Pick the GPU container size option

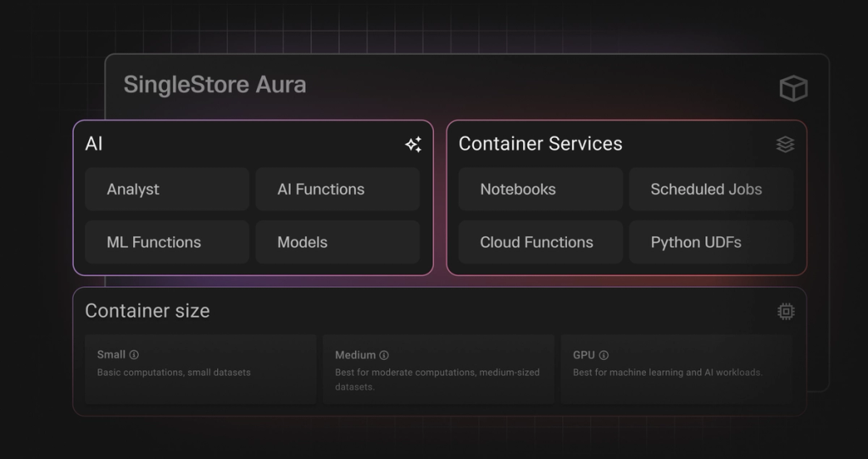tap(676, 369)
